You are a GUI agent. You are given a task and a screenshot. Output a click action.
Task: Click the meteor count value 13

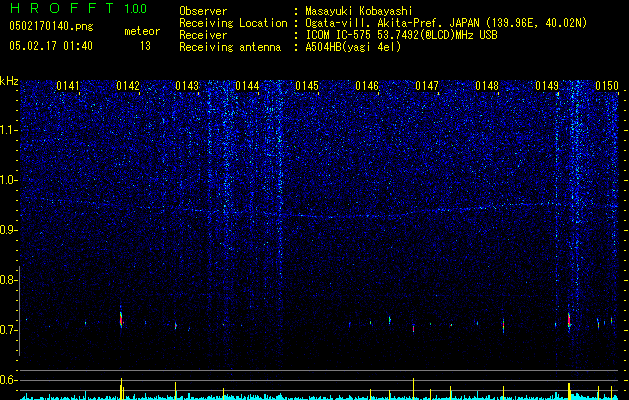(x=145, y=46)
